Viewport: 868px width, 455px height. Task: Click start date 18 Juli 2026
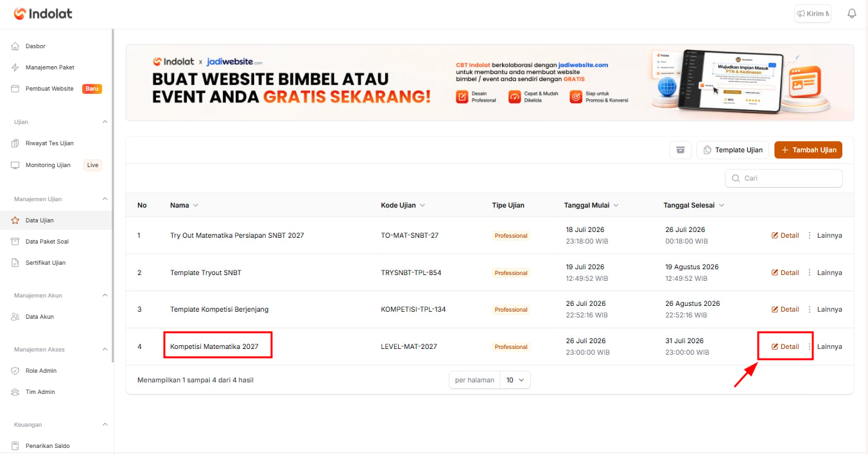tap(585, 229)
